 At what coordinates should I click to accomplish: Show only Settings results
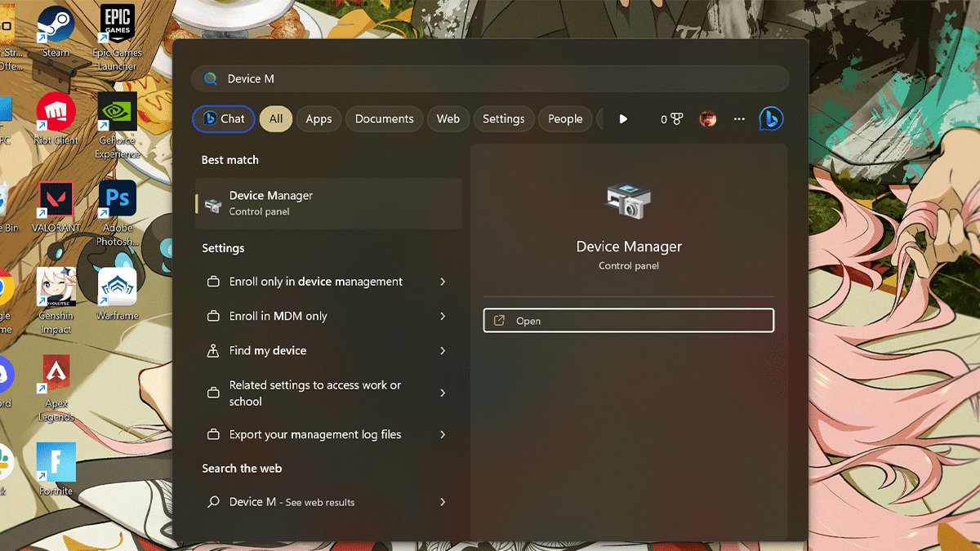tap(504, 119)
